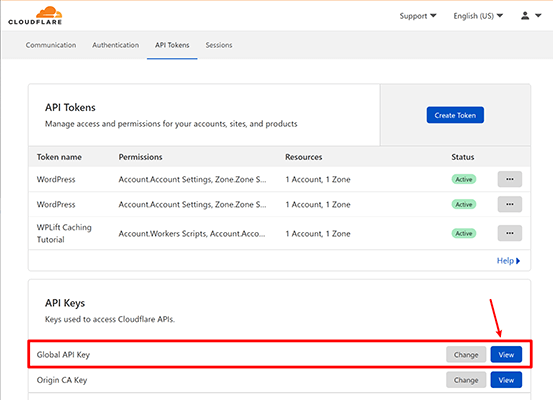Click the WPLift Caching Tutorial token name
553x400 pixels.
pyautogui.click(x=64, y=233)
